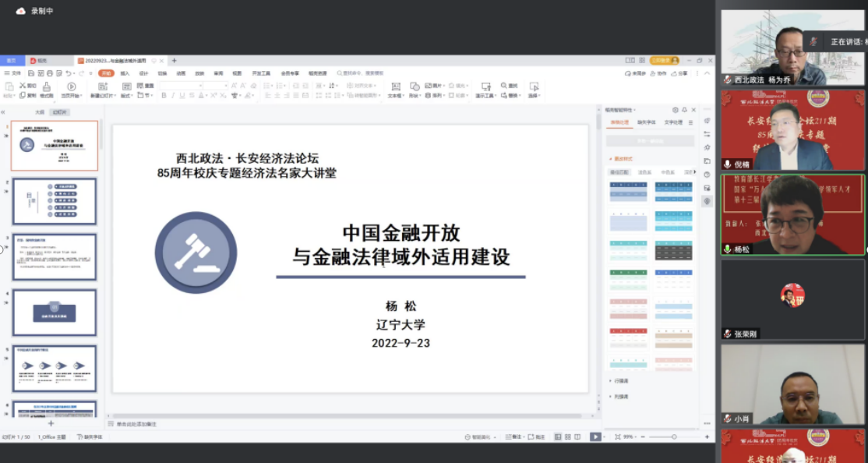This screenshot has height=463, width=868.
Task: Click the zoom slider in status bar
Action: (675, 437)
